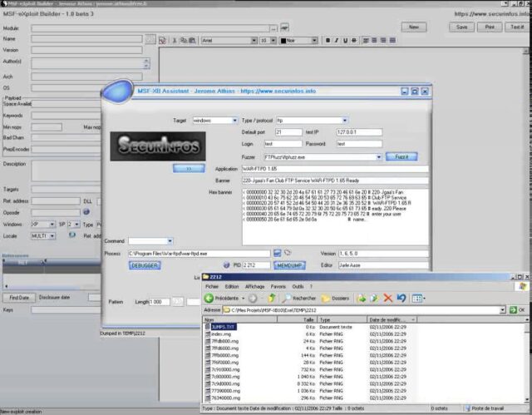Click the test IP 127.0.0.1 field
Viewport: 532px width, 415px height.
(359, 132)
